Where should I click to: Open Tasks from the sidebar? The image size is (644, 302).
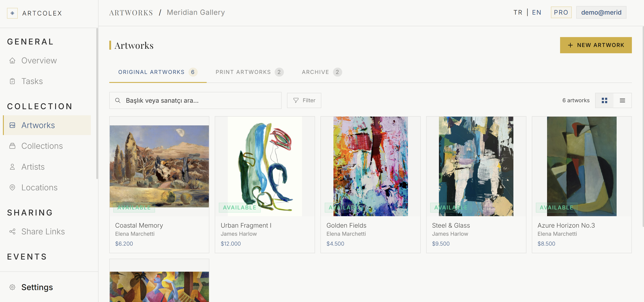pyautogui.click(x=47, y=81)
